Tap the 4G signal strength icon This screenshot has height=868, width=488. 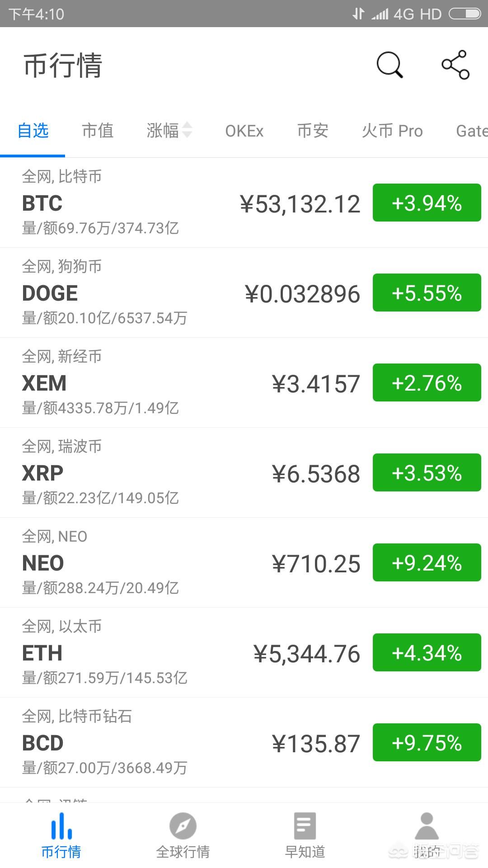380,14
